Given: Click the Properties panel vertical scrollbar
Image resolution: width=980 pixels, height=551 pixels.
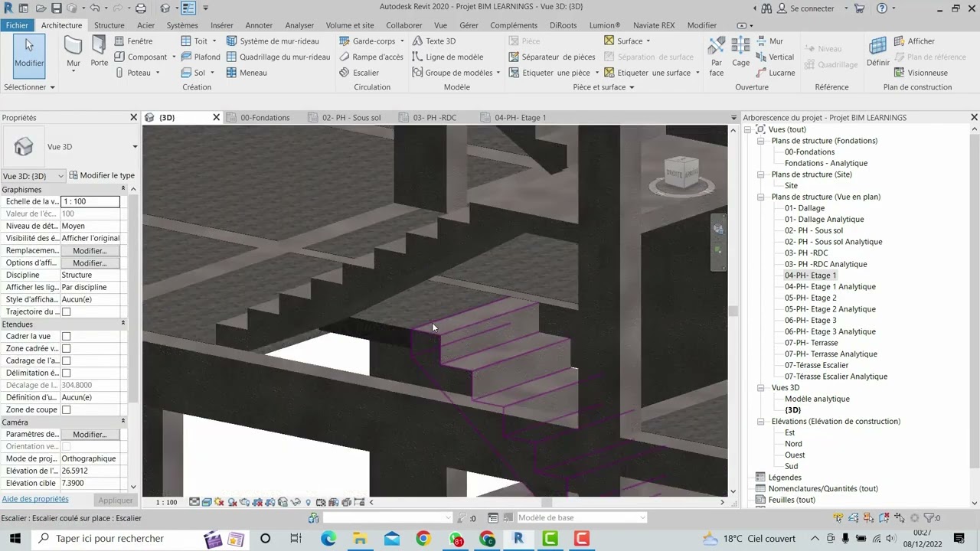Looking at the screenshot, I should click(x=133, y=298).
